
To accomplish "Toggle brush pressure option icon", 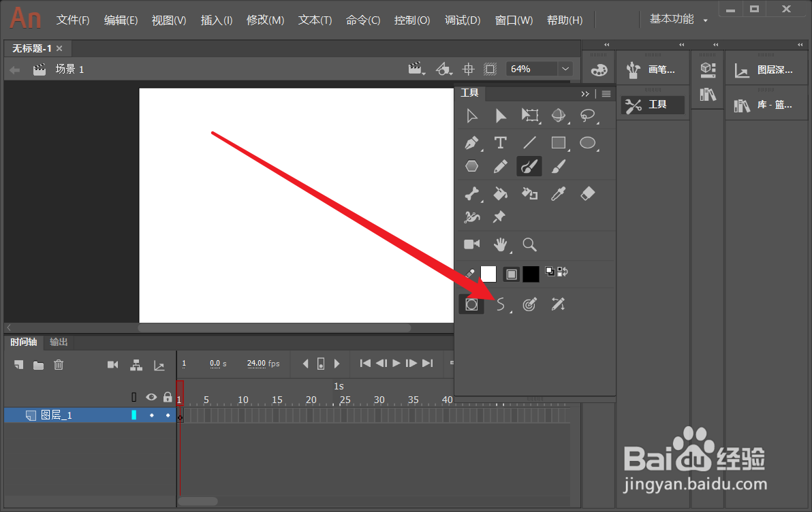I will 529,304.
